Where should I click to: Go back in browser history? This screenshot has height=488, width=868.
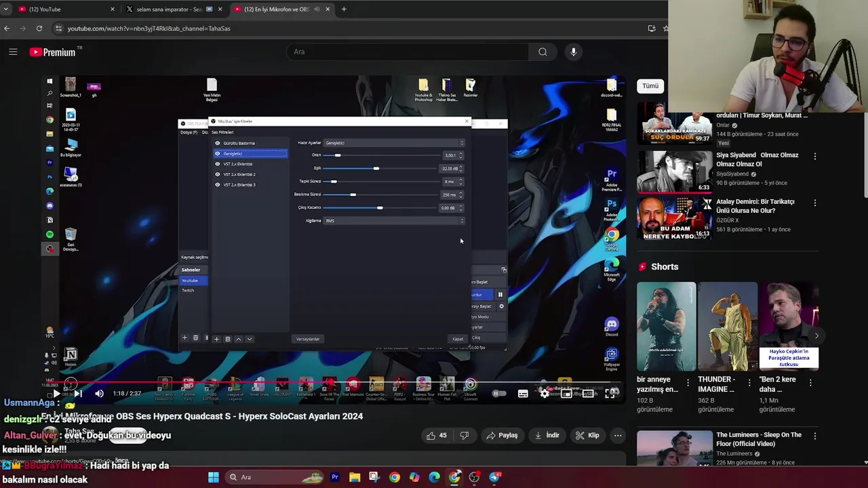pos(7,28)
